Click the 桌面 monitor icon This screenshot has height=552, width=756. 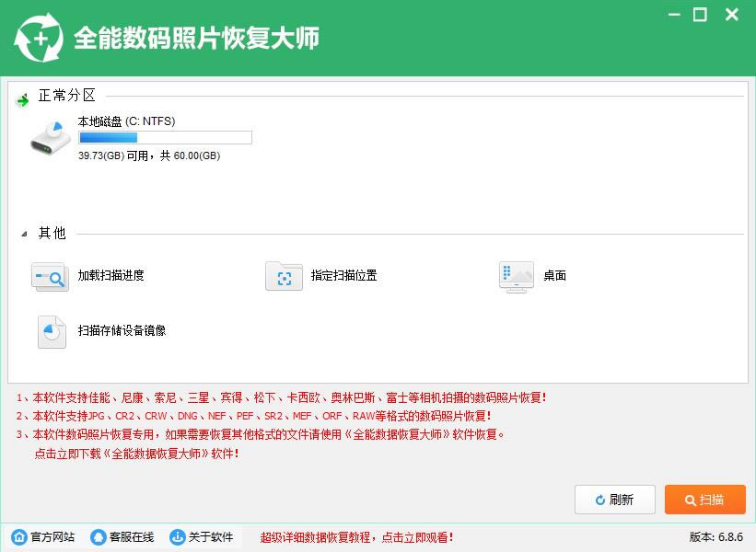[x=517, y=277]
